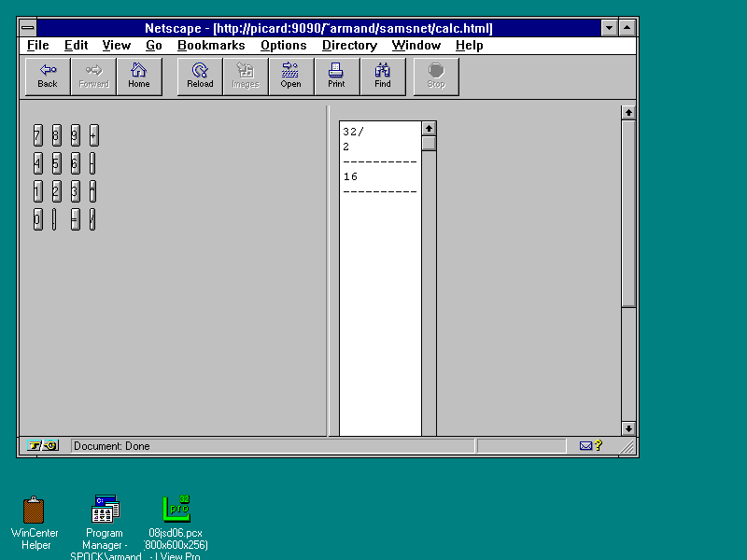Click the page scrollbar up arrow
Screen dimensions: 747x560
click(628, 113)
